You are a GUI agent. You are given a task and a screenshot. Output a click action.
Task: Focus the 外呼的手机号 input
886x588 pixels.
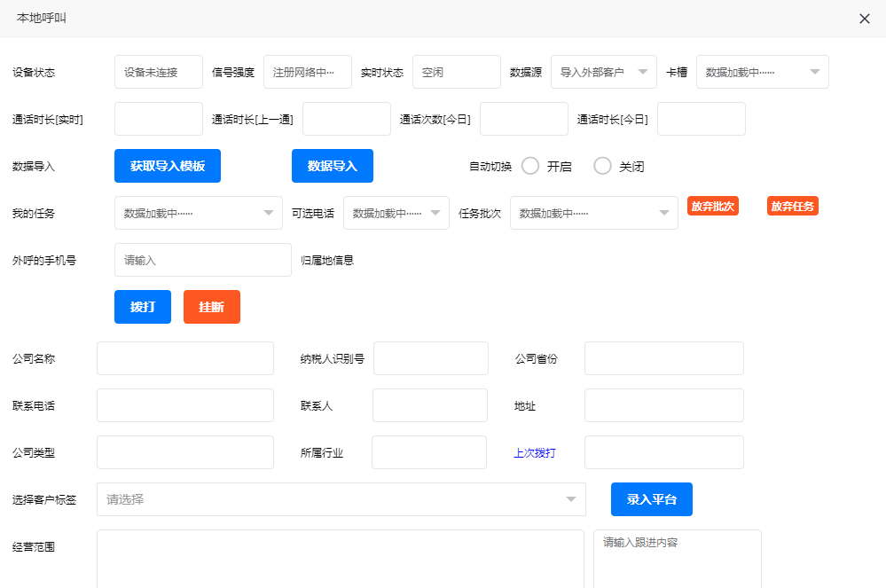pyautogui.click(x=203, y=260)
